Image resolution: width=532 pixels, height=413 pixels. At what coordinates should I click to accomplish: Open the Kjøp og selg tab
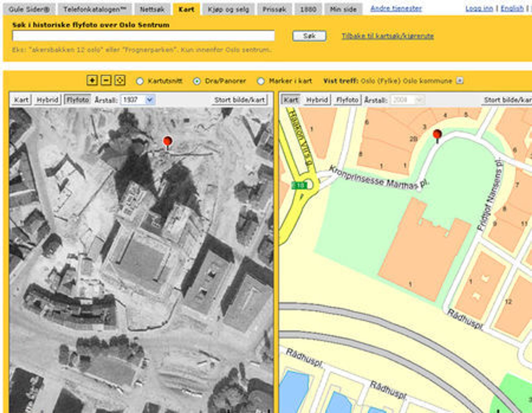[228, 10]
